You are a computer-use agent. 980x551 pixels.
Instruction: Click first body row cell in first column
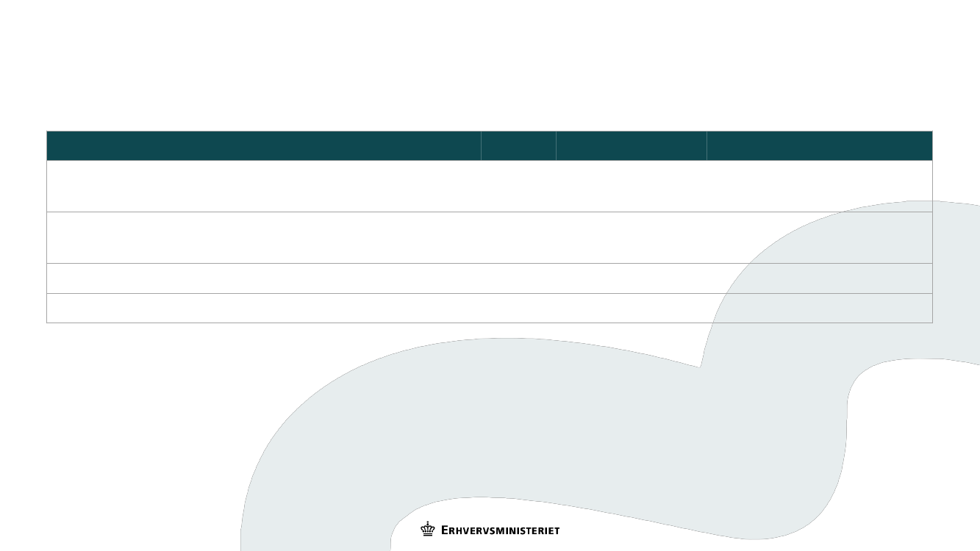(x=263, y=186)
